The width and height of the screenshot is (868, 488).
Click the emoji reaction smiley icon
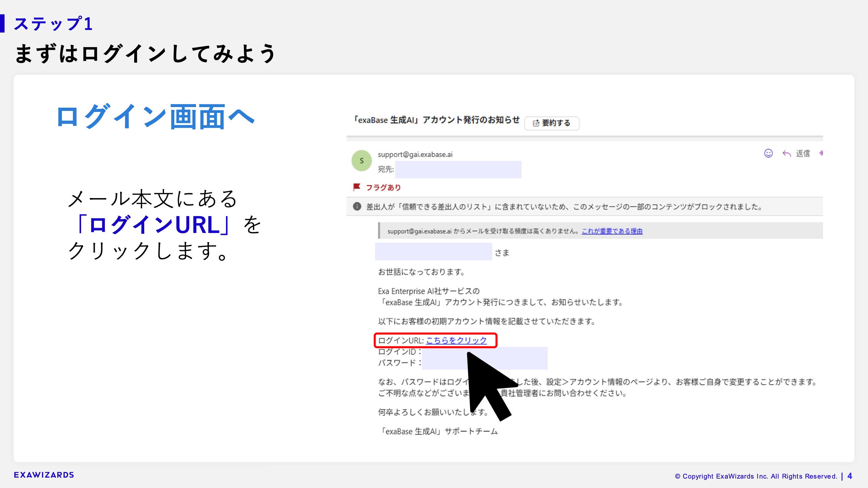768,154
